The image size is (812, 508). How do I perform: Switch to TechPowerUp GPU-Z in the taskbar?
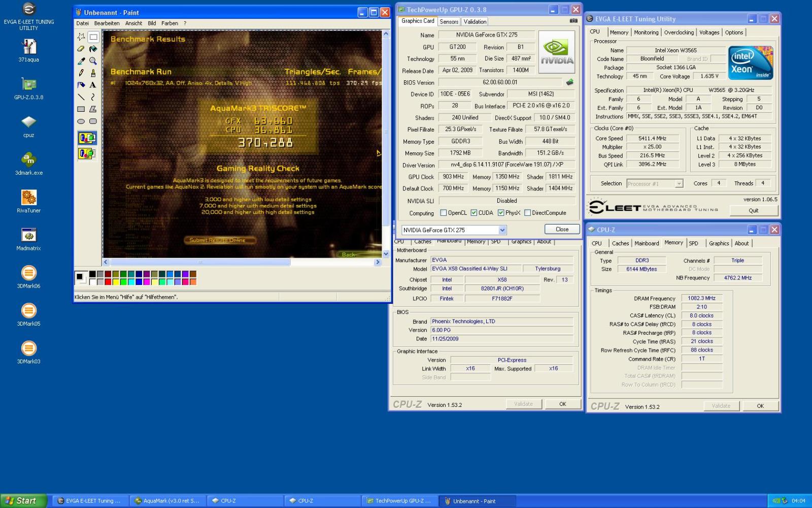tap(399, 501)
